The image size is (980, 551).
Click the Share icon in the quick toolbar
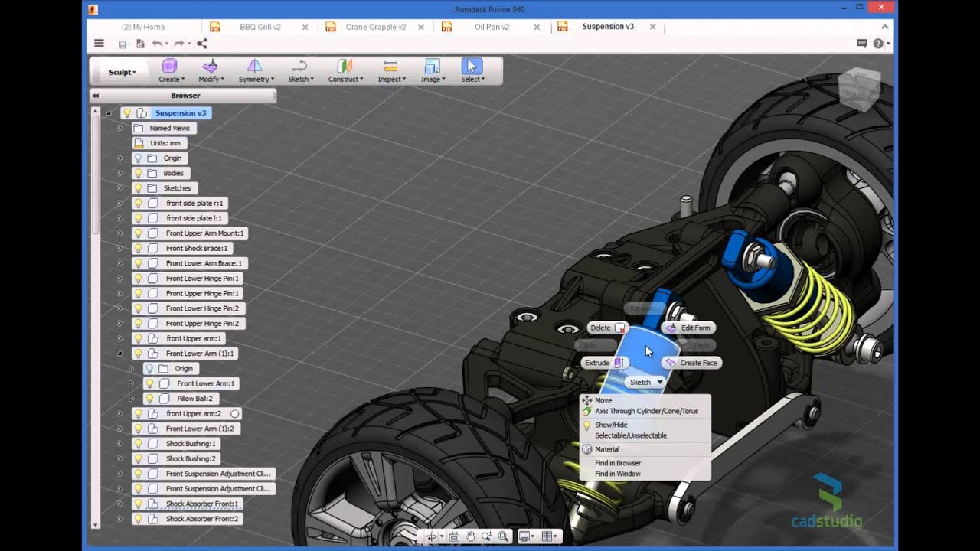202,44
